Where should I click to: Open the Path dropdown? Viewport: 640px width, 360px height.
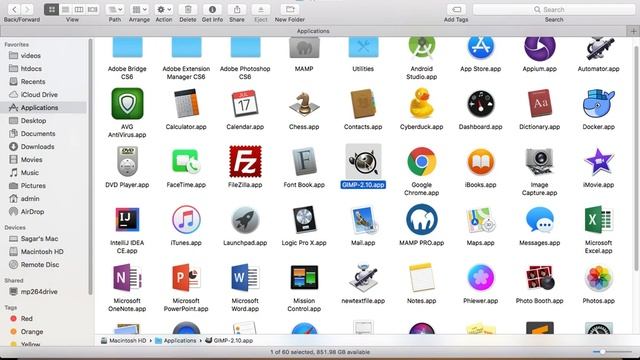click(x=115, y=9)
